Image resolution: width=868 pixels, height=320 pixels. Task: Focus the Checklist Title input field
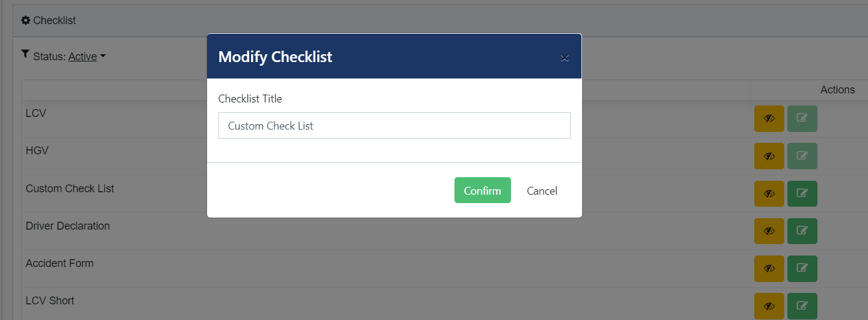394,125
